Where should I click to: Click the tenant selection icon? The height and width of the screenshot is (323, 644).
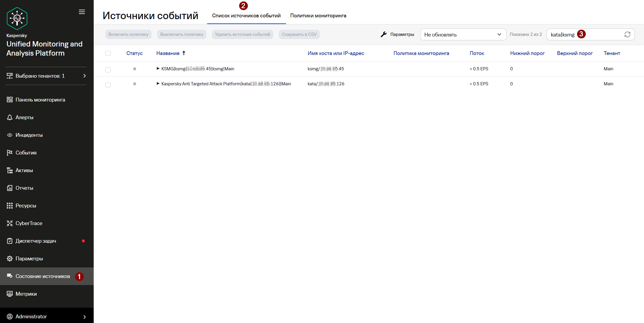coord(10,76)
